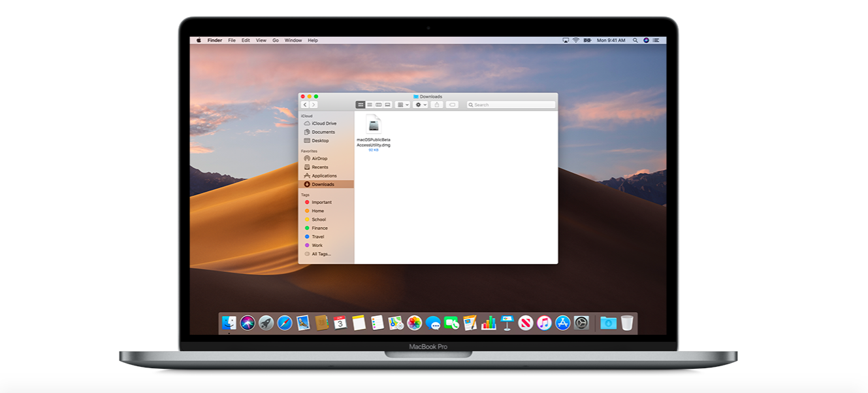Open the File menu
The height and width of the screenshot is (393, 868).
click(232, 41)
